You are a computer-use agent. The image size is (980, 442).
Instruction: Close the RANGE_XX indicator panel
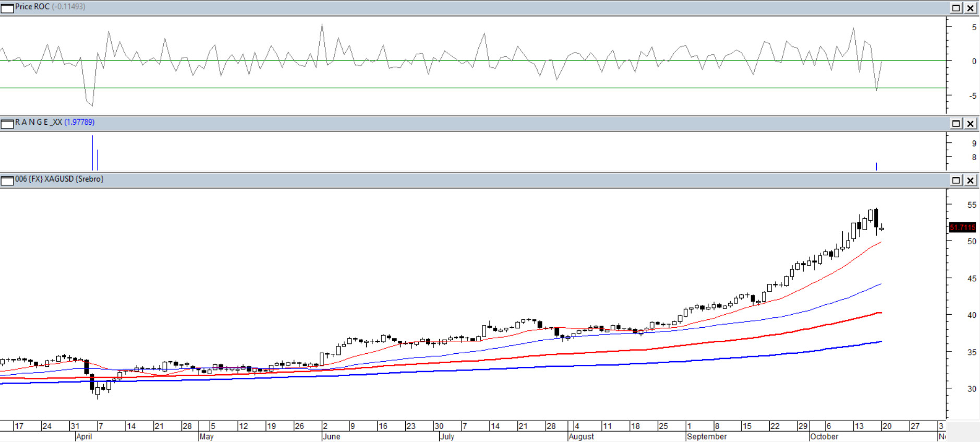point(970,124)
